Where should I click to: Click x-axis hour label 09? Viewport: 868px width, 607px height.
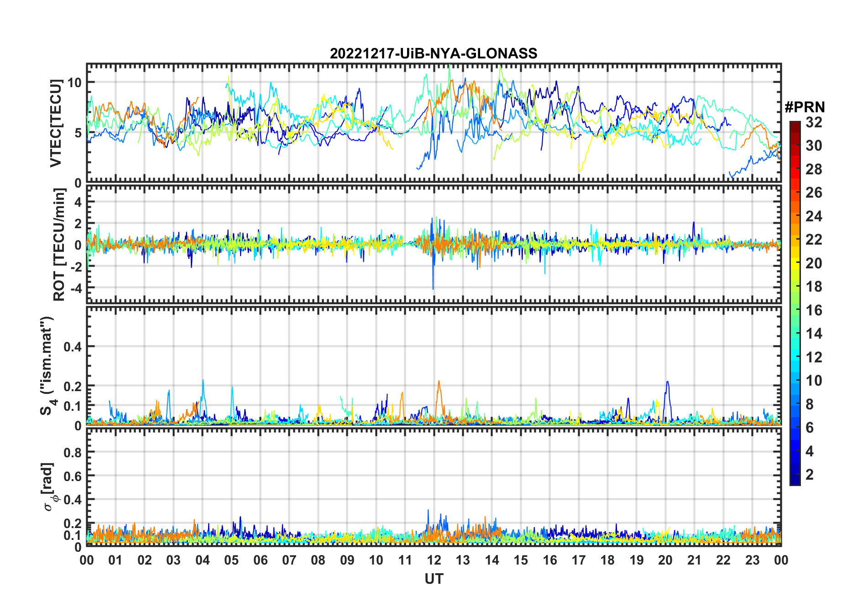pos(347,560)
